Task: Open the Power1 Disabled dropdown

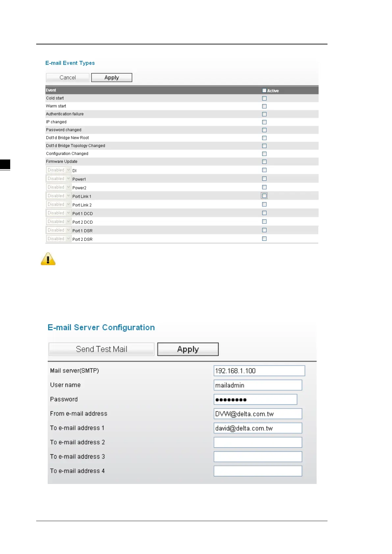Action: click(59, 179)
